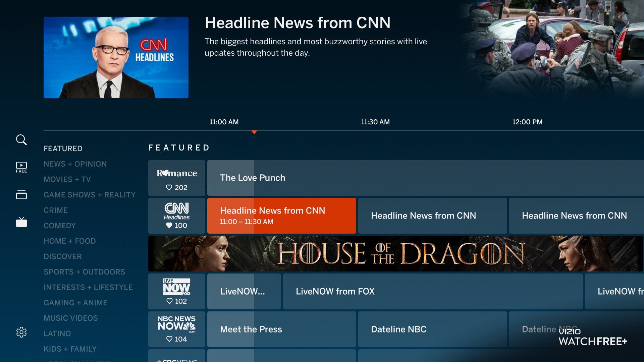Select the CRIME category
This screenshot has width=644, height=362.
(56, 210)
